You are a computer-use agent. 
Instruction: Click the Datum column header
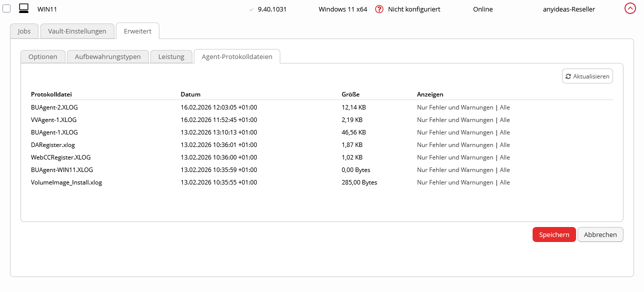tap(190, 94)
